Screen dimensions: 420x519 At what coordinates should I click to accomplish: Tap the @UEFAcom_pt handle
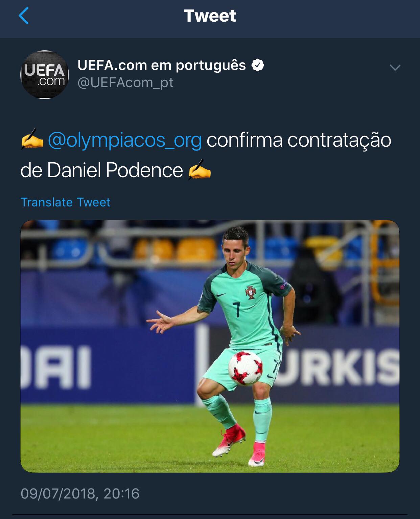125,82
